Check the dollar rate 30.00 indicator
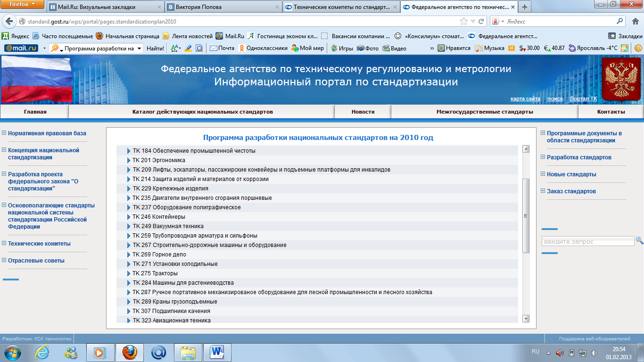The image size is (644, 362). coord(529,48)
